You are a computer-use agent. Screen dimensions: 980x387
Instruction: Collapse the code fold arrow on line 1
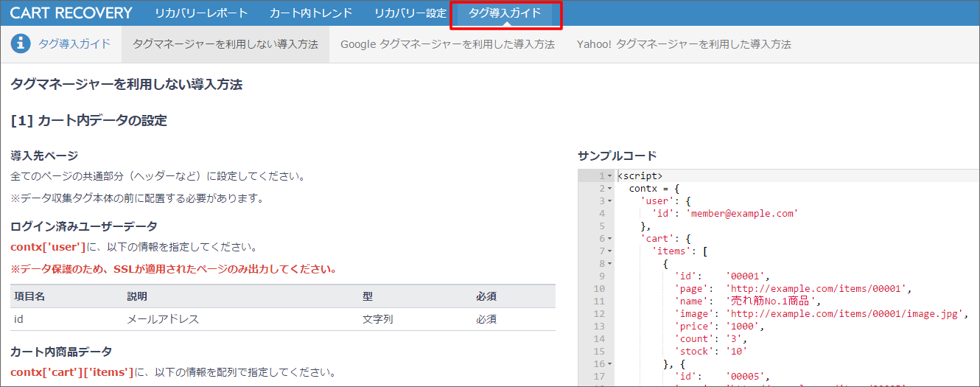[610, 176]
